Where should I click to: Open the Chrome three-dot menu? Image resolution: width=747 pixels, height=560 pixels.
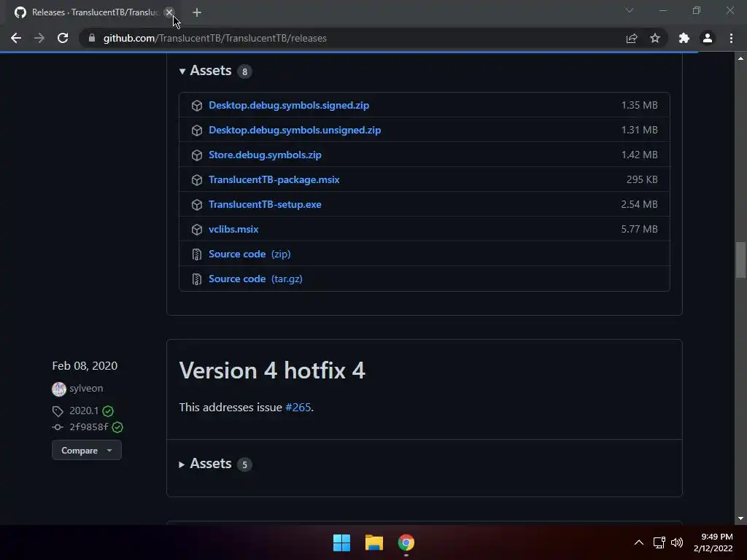(x=731, y=38)
